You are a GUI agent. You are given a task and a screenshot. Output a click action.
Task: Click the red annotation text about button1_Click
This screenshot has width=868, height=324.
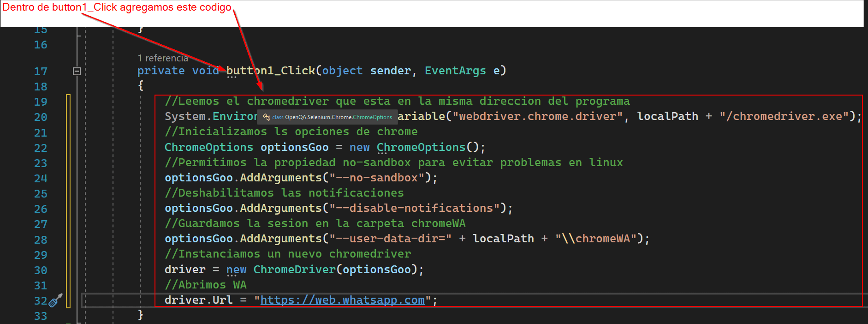(x=117, y=7)
